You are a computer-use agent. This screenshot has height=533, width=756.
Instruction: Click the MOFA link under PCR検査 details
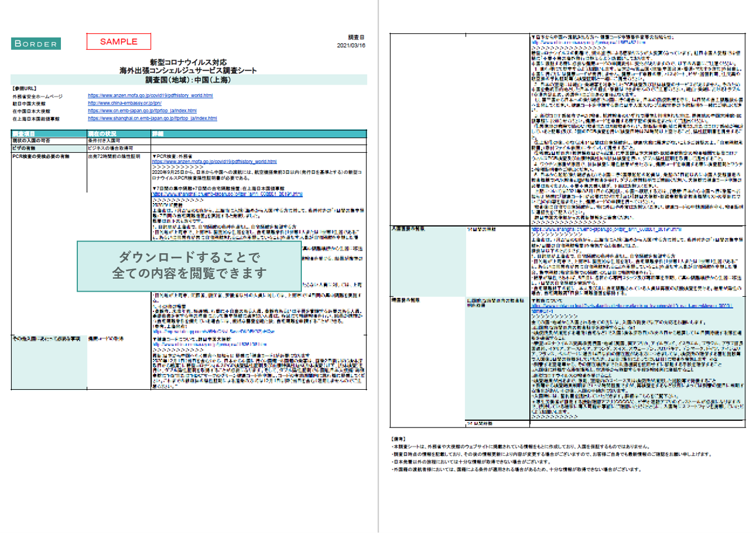point(214,162)
